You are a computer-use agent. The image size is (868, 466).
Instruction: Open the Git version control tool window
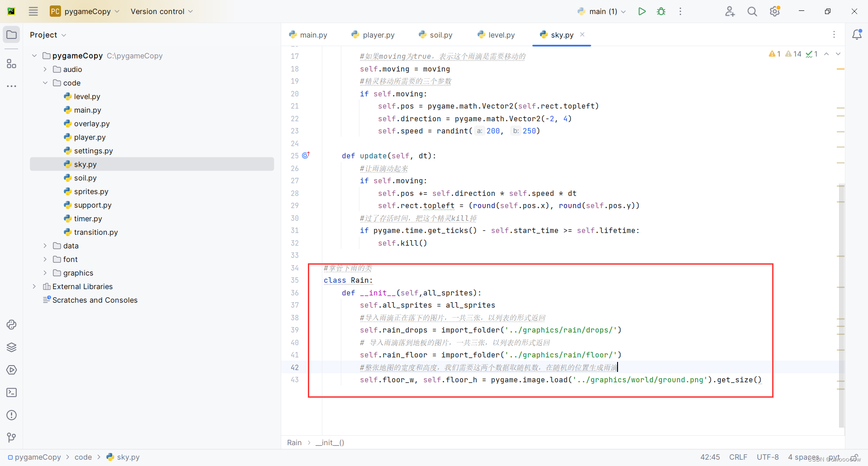click(12, 437)
